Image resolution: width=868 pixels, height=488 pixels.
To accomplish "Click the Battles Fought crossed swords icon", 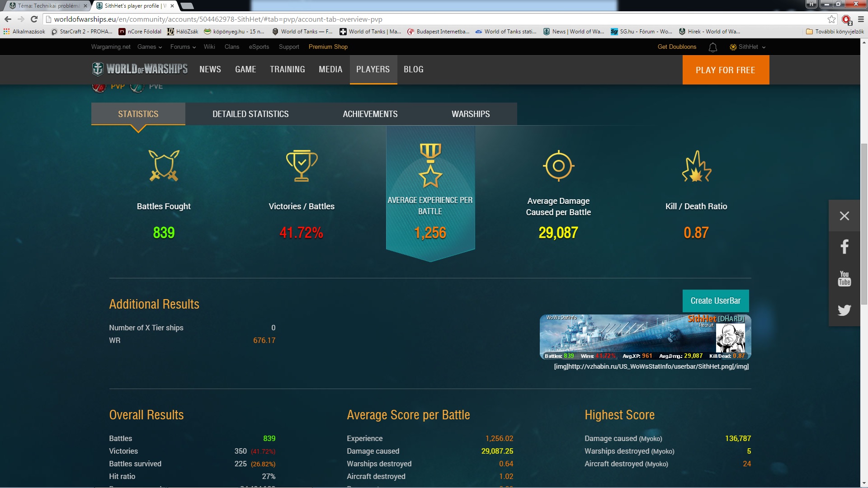I will (164, 166).
